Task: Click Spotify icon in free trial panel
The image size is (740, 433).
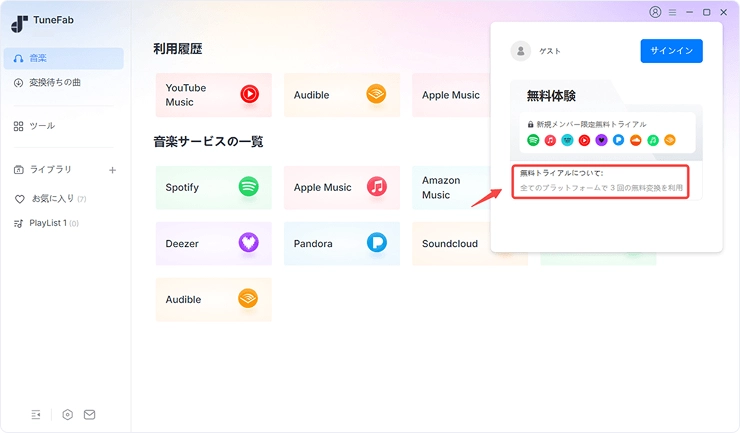Action: (x=533, y=140)
